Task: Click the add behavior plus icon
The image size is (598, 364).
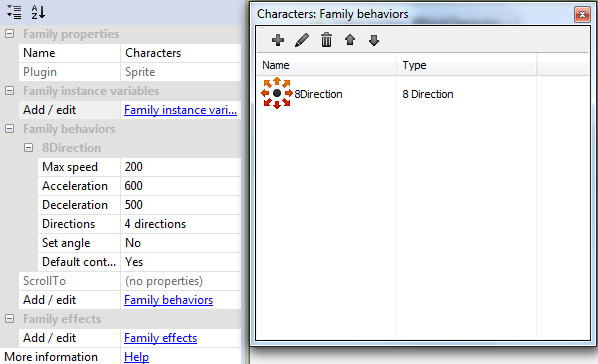Action: tap(278, 40)
